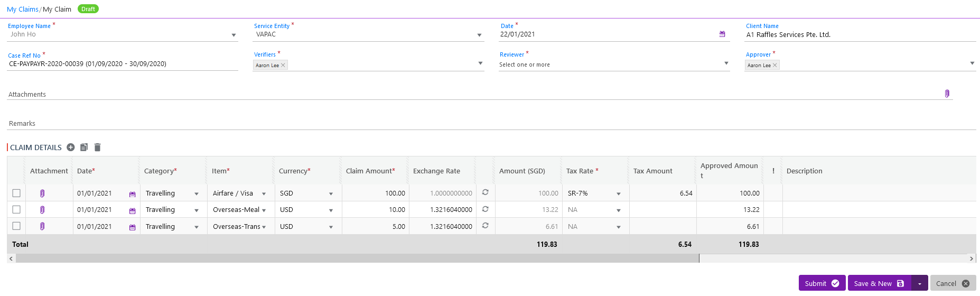Screen dimensions: 980x296
Task: Expand the Service Entity dropdown
Action: [x=479, y=35]
